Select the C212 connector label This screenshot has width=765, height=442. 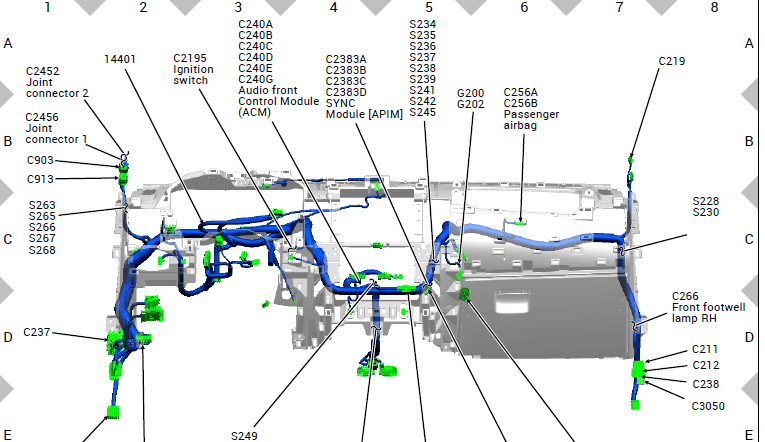705,365
